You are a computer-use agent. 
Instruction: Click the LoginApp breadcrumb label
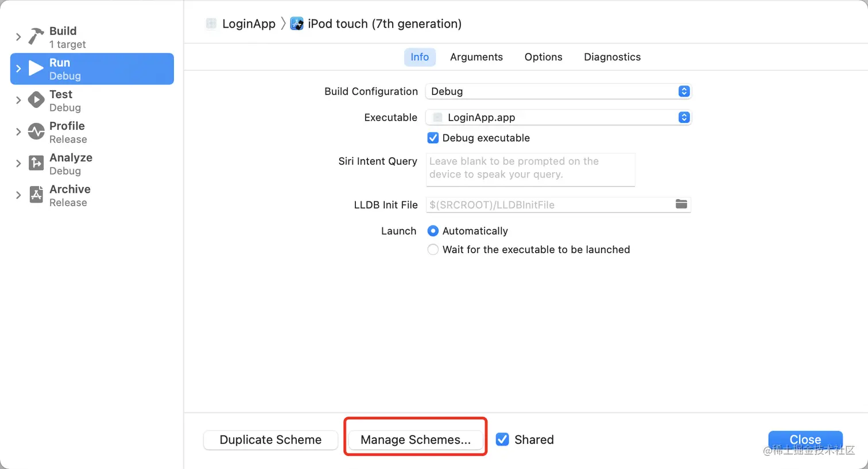pyautogui.click(x=249, y=24)
